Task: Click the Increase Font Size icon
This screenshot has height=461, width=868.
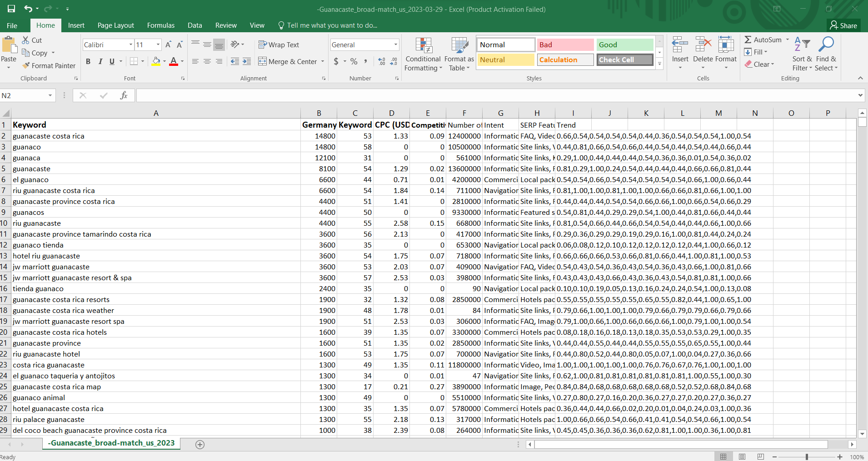Action: pyautogui.click(x=168, y=45)
